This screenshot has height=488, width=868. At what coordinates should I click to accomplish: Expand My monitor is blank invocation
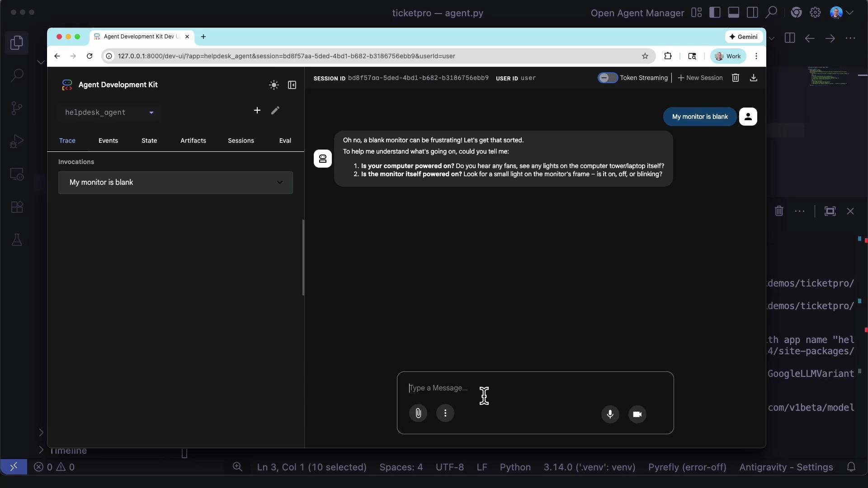point(175,183)
